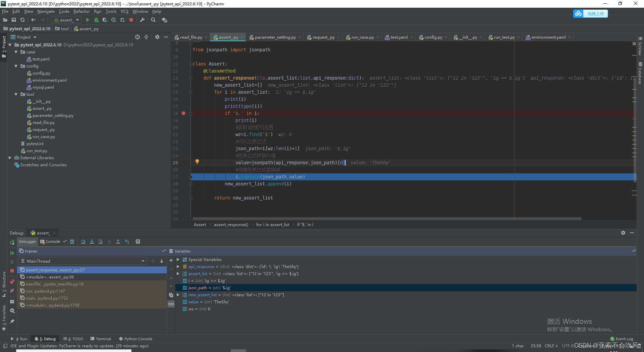The height and width of the screenshot is (352, 644).
Task: Toggle watches glasses icon in Variables
Action: pos(171,304)
